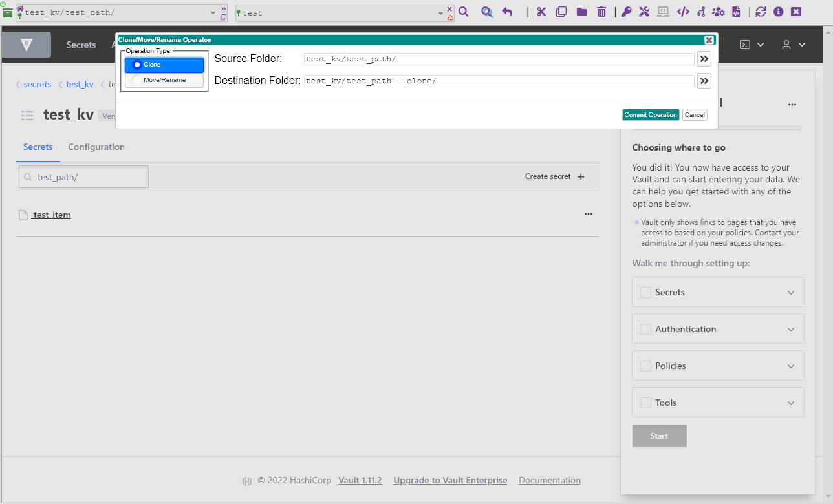This screenshot has width=833, height=504.
Task: Open the 'test' search box dropdown arrow
Action: coord(441,13)
